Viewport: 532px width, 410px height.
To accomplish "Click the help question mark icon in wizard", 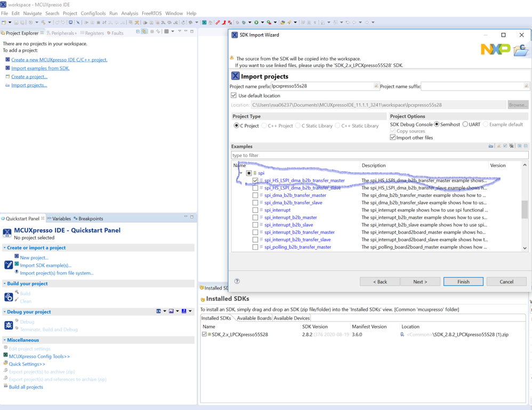I will click(237, 281).
